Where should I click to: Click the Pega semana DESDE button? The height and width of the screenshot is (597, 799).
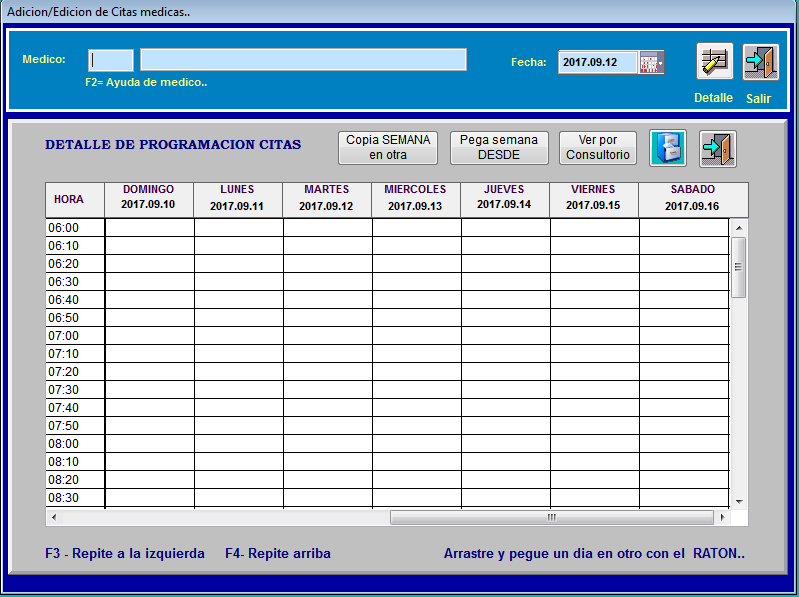coord(499,148)
